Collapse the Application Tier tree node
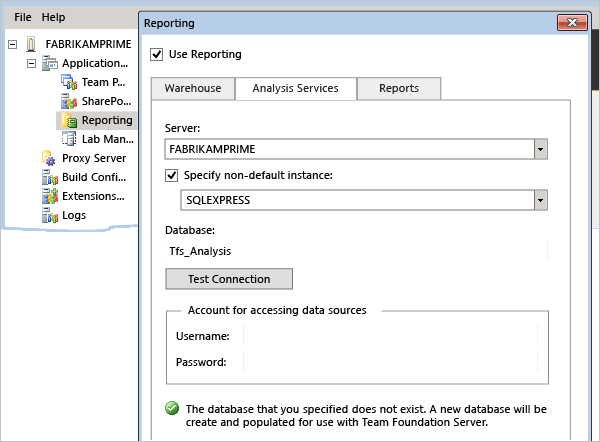The width and height of the screenshot is (600, 442). click(x=31, y=64)
